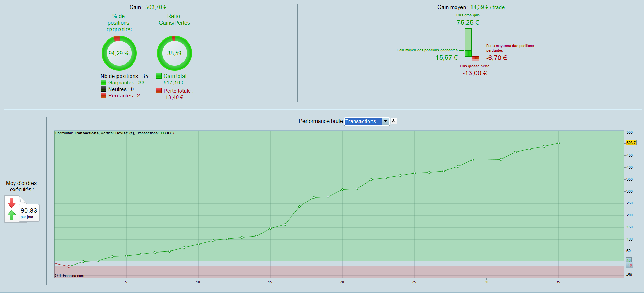Click the "Plus grosse perte" label
The width and height of the screenshot is (644, 293).
point(475,66)
